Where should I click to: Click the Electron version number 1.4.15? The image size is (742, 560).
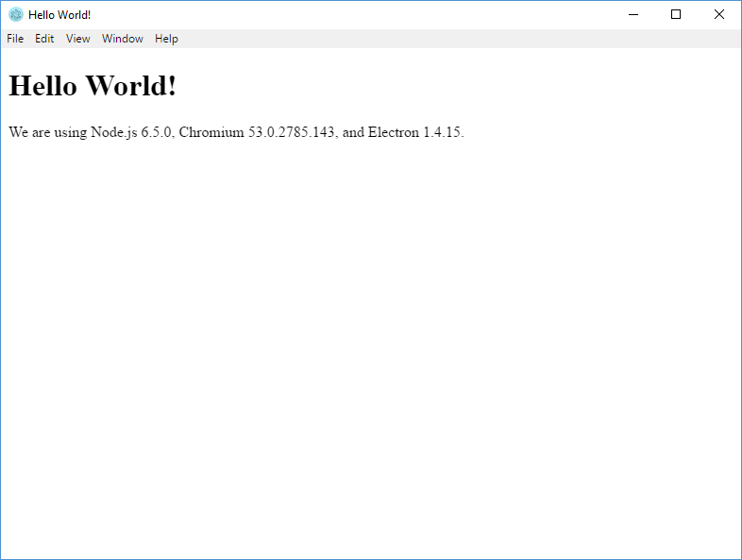point(443,132)
